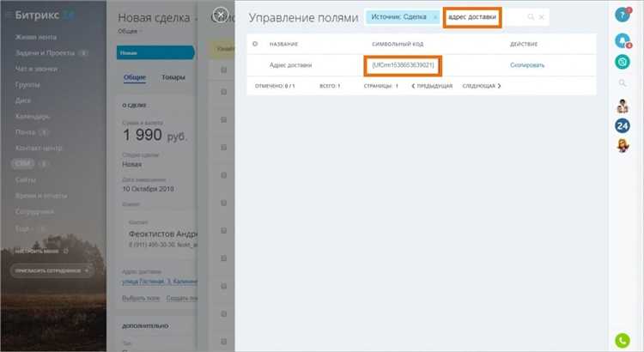Select the Новая deal stage bar
The width and height of the screenshot is (644, 352).
click(x=155, y=52)
